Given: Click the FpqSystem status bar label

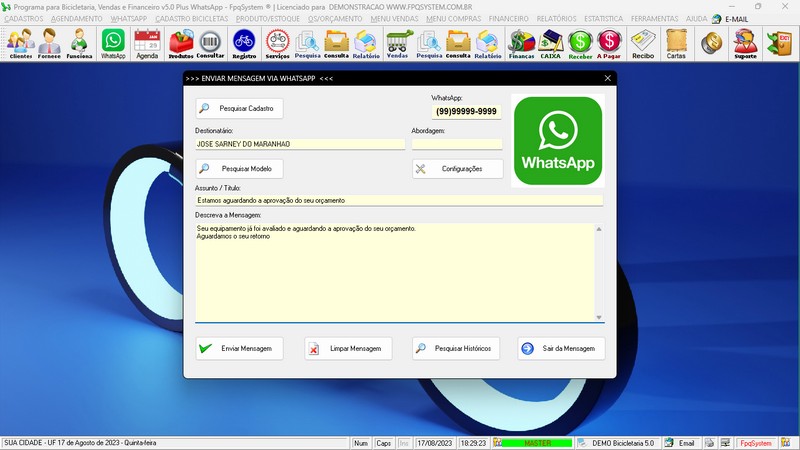Looking at the screenshot, I should 756,443.
